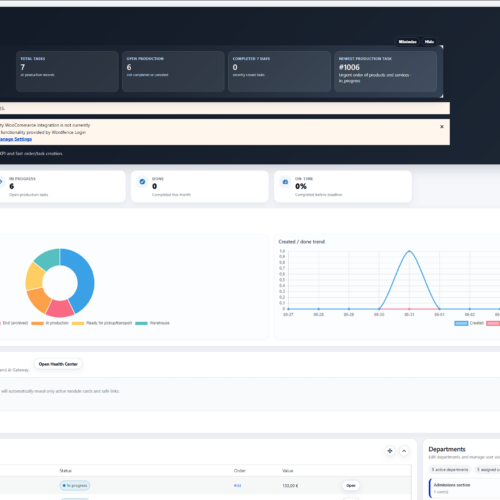The width and height of the screenshot is (500, 500).
Task: Click the On Time gauge icon
Action: 285,182
